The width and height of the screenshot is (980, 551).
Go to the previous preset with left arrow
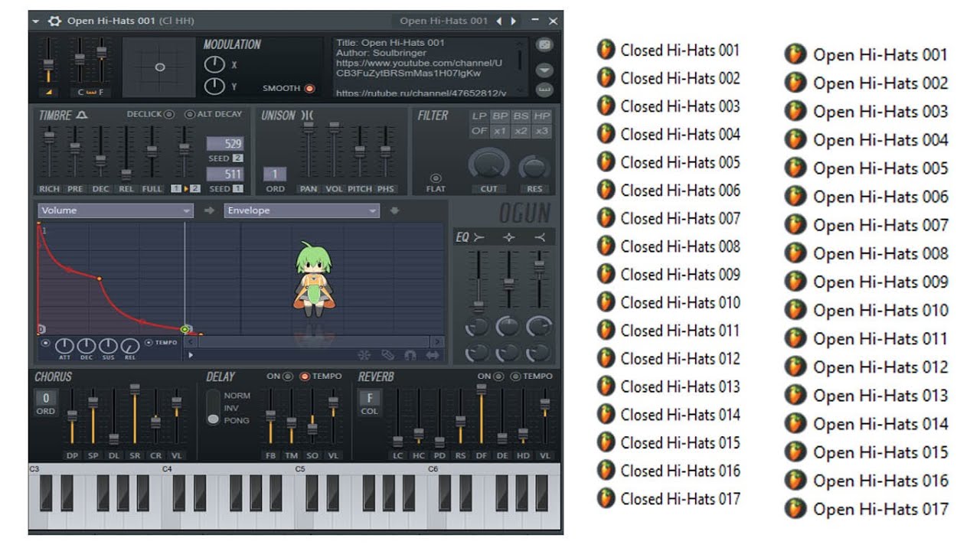[499, 21]
